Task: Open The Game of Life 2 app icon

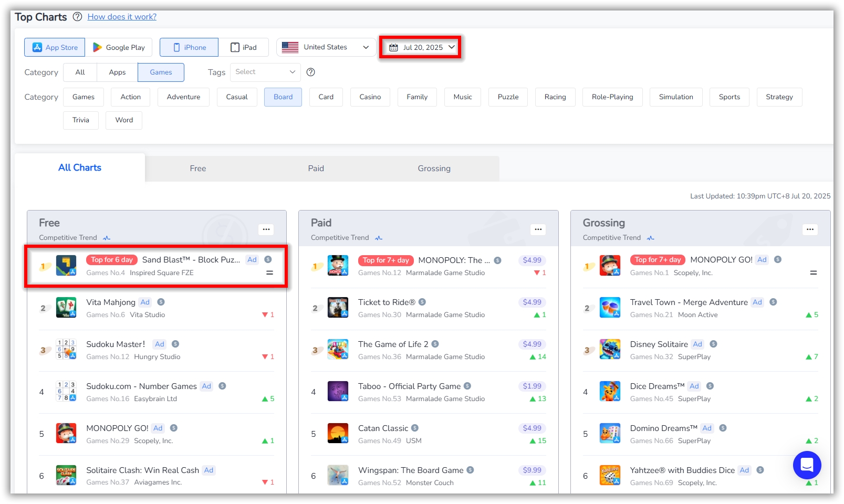Action: click(x=338, y=350)
